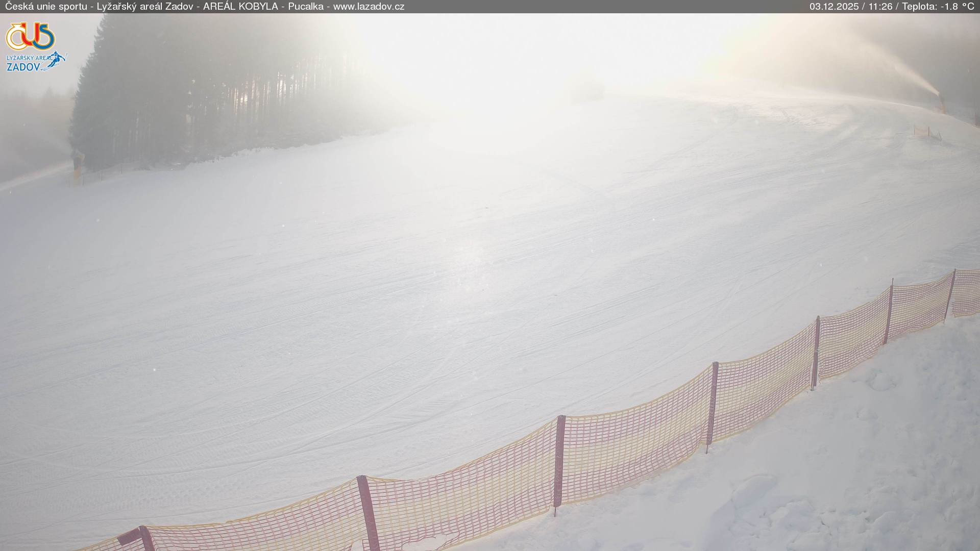Click the ČUS logo emblem
The image size is (980, 551).
pos(30,36)
